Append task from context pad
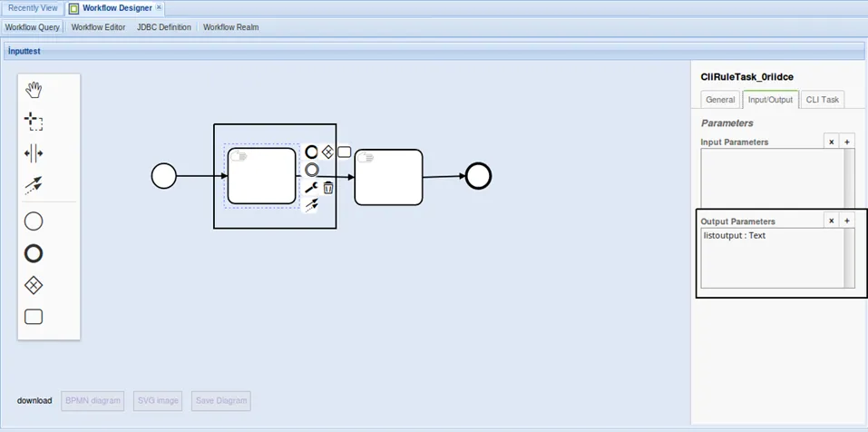The width and height of the screenshot is (868, 432). tap(345, 152)
